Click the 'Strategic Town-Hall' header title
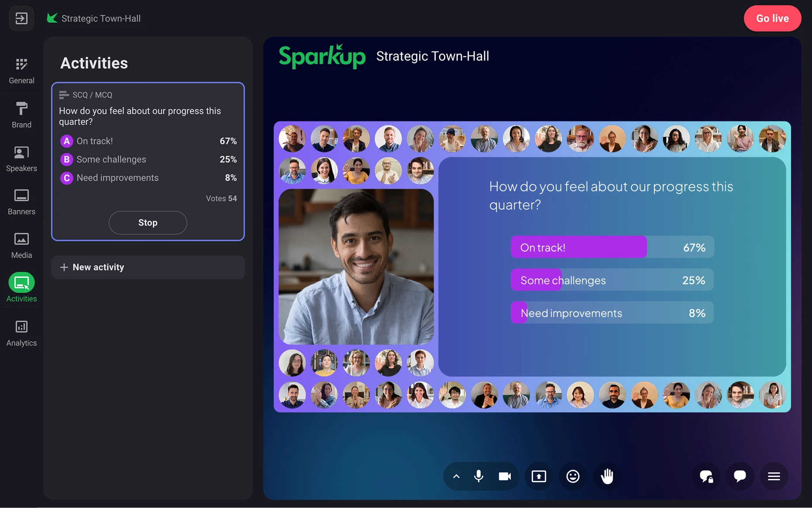Viewport: 812px width, 508px height. pos(101,18)
